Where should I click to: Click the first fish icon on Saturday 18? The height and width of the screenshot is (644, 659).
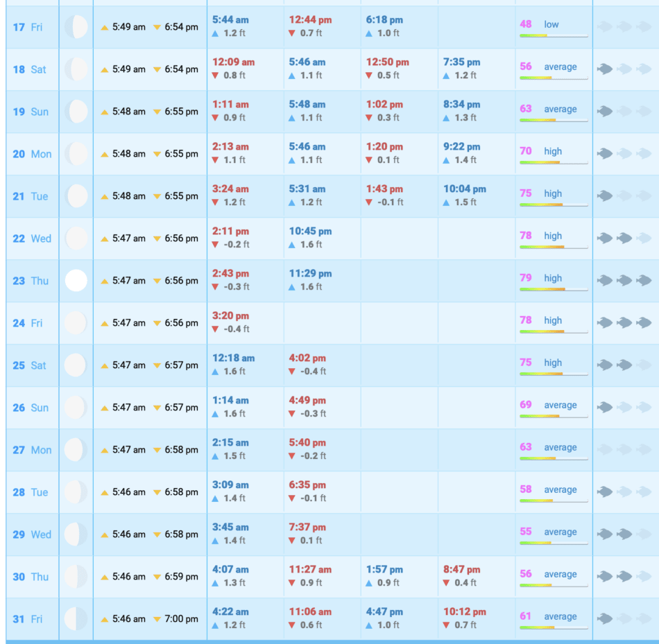(605, 69)
